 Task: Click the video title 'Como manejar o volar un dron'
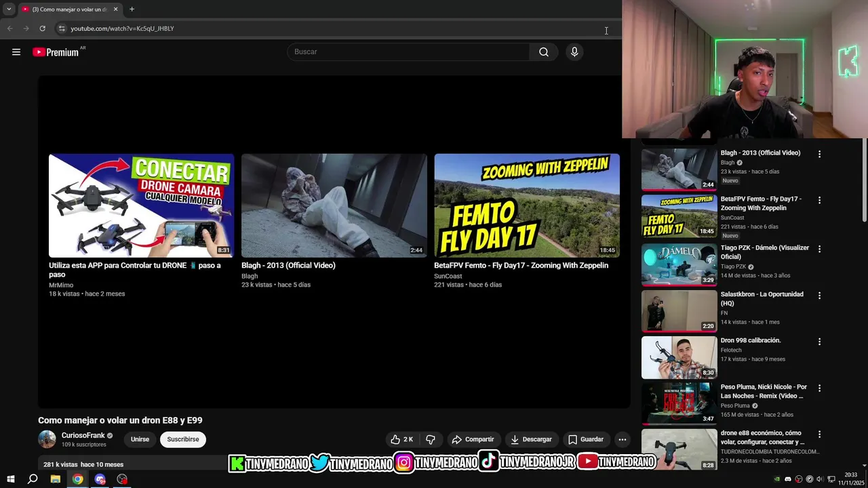click(x=120, y=420)
